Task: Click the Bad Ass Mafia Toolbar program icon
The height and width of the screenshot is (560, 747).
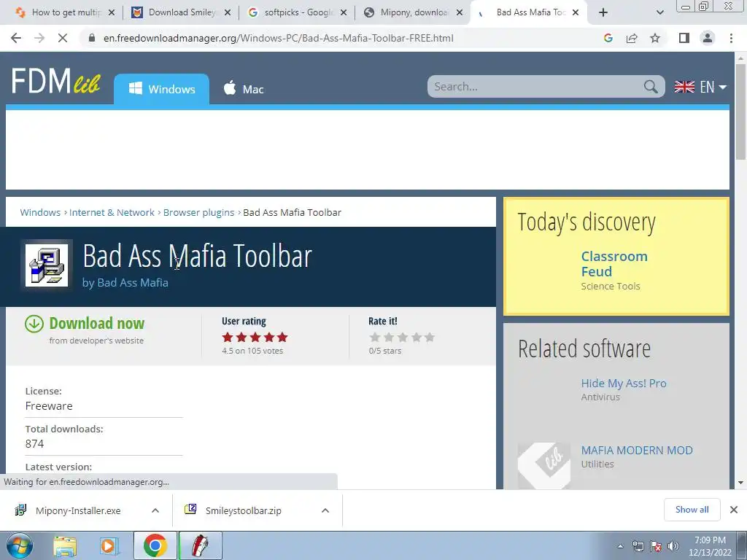Action: click(x=47, y=265)
